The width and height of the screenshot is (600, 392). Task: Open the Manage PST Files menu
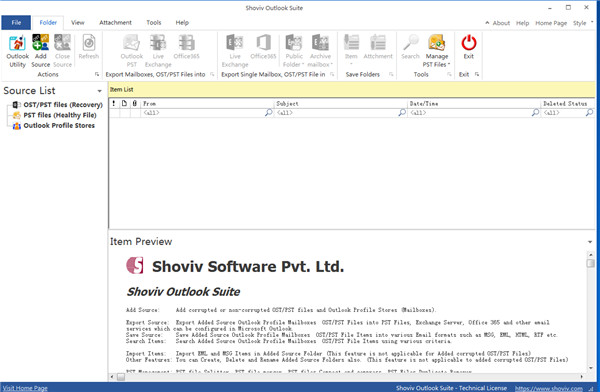(x=437, y=50)
